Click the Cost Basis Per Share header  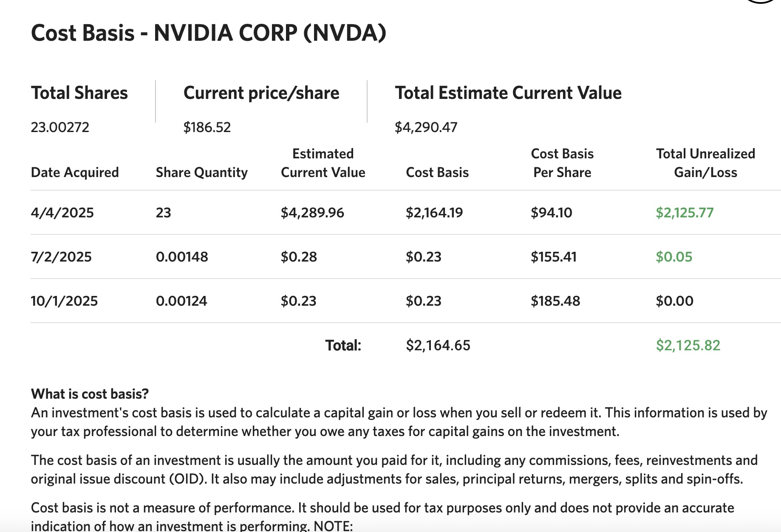coord(562,163)
